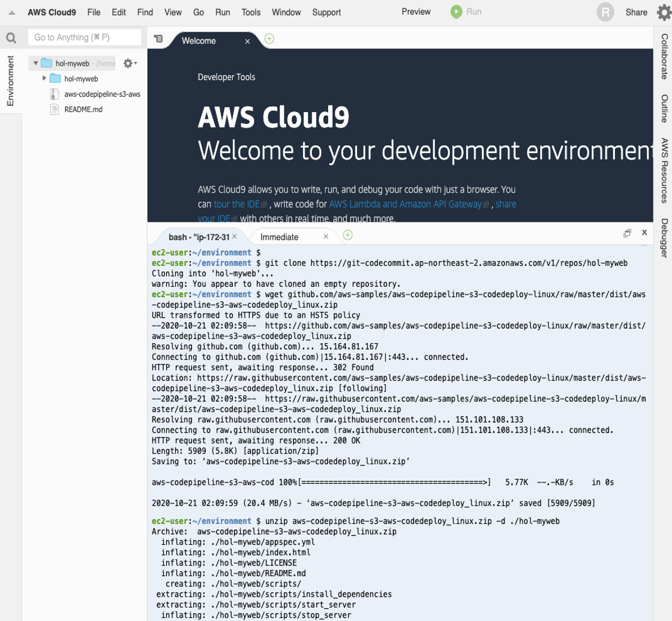The width and height of the screenshot is (672, 621).
Task: Close the Welcome tab
Action: [x=247, y=41]
